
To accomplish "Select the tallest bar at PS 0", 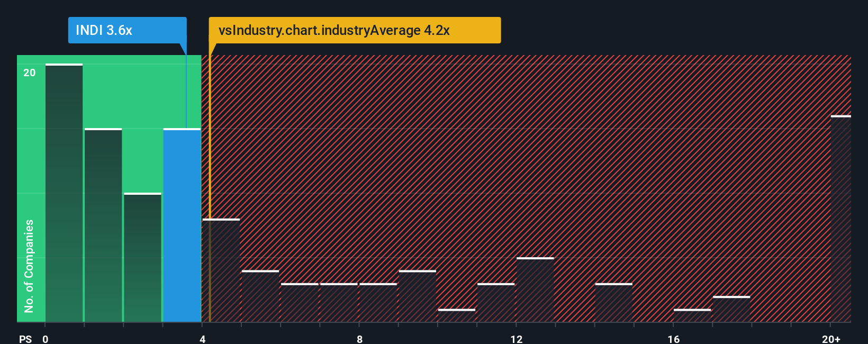I will (x=64, y=193).
